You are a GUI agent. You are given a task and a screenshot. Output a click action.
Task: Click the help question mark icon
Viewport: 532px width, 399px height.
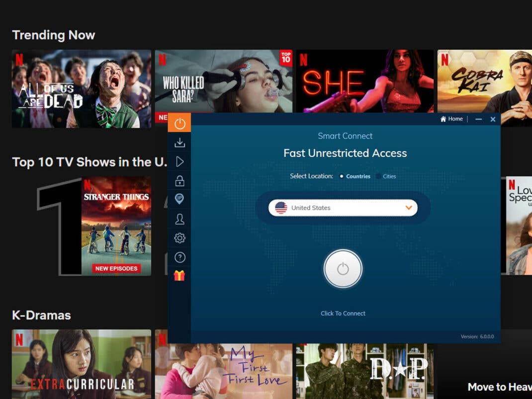coord(179,257)
